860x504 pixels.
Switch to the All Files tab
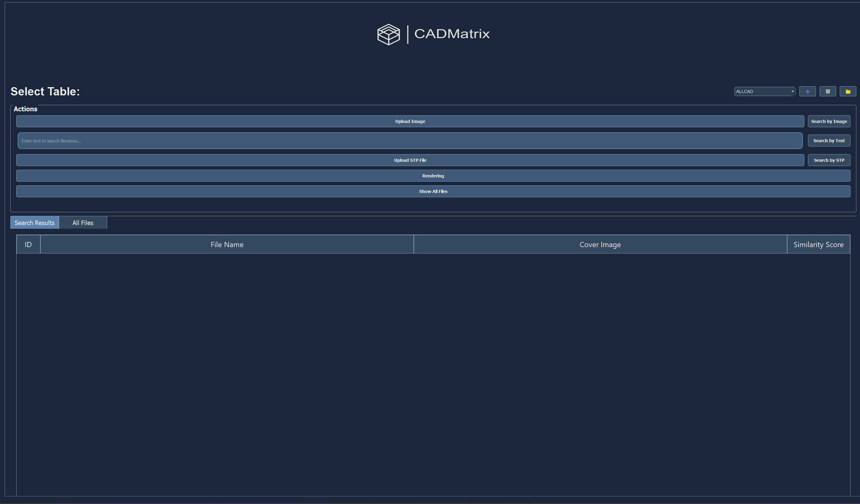pos(83,223)
